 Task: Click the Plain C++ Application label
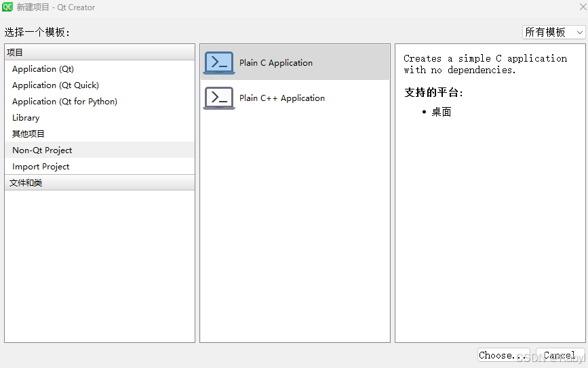pyautogui.click(x=282, y=98)
